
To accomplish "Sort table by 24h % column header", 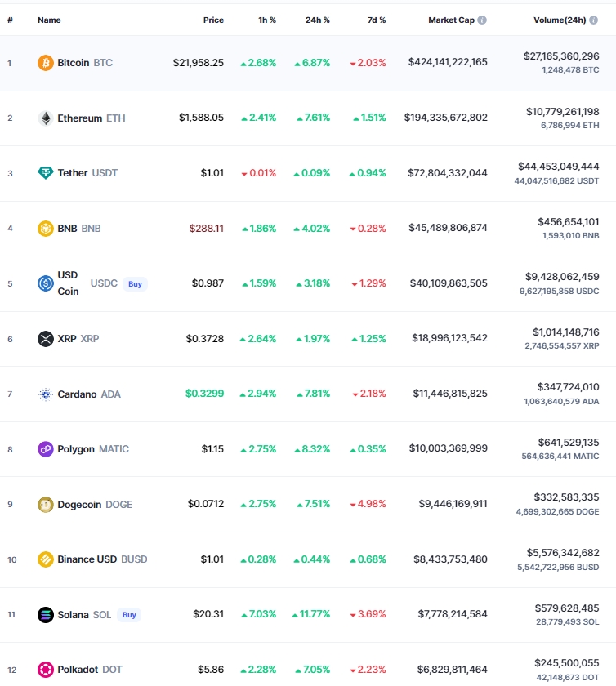I will point(318,20).
